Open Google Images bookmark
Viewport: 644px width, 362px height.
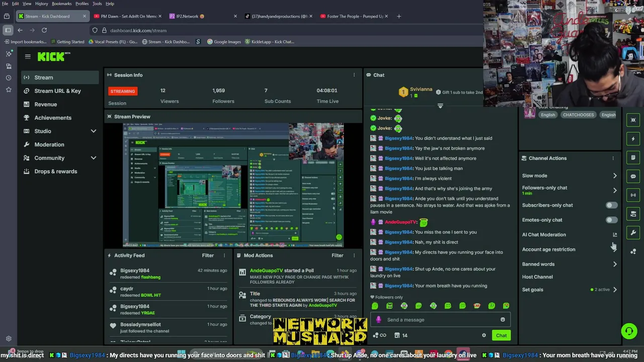click(224, 42)
